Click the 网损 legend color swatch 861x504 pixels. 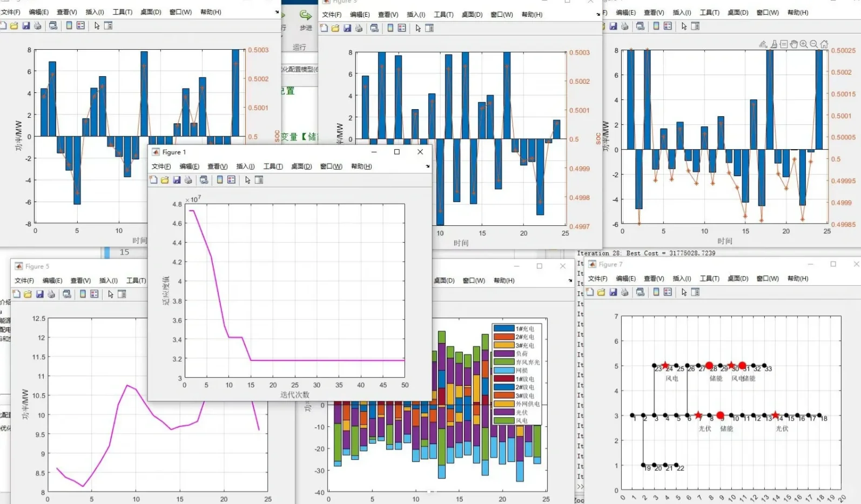[504, 371]
